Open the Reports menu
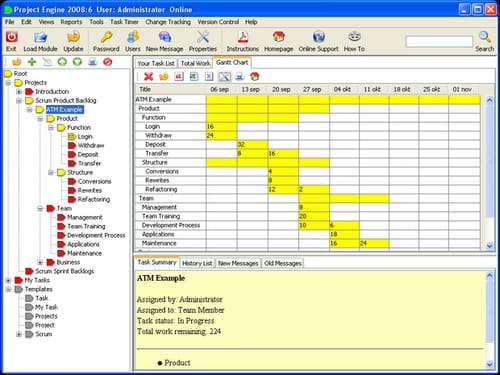 71,22
